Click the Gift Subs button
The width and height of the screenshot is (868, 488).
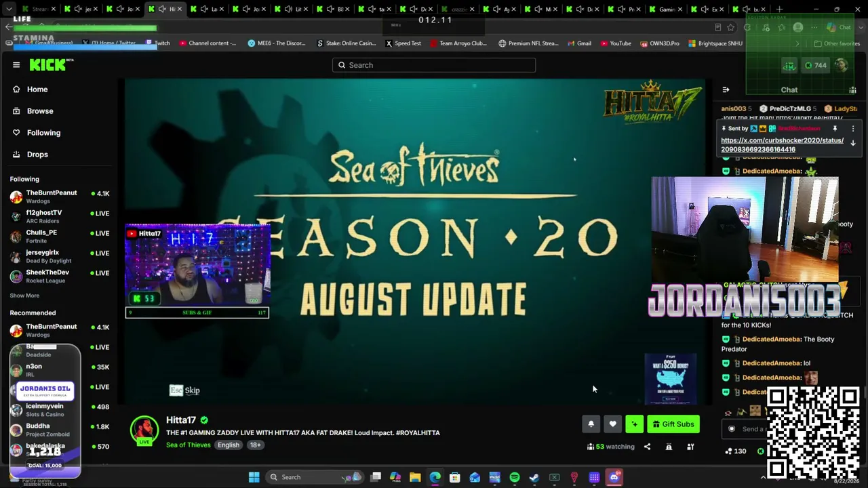pyautogui.click(x=673, y=424)
